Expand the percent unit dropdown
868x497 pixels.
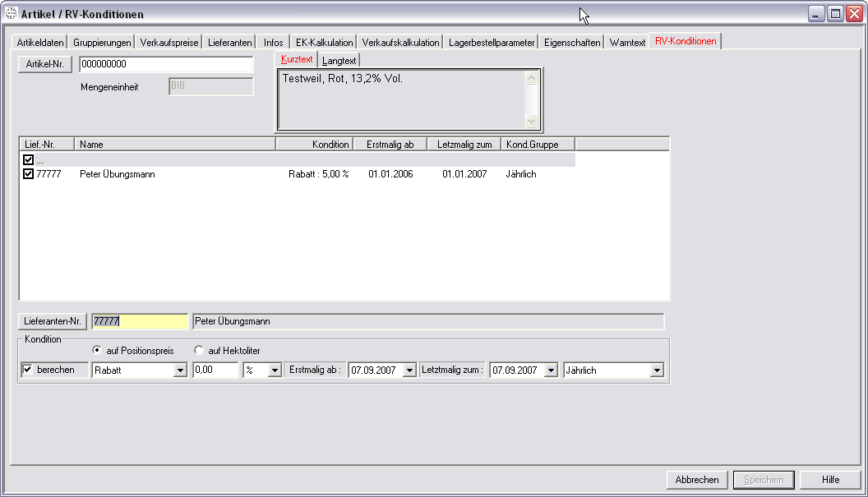click(x=275, y=370)
